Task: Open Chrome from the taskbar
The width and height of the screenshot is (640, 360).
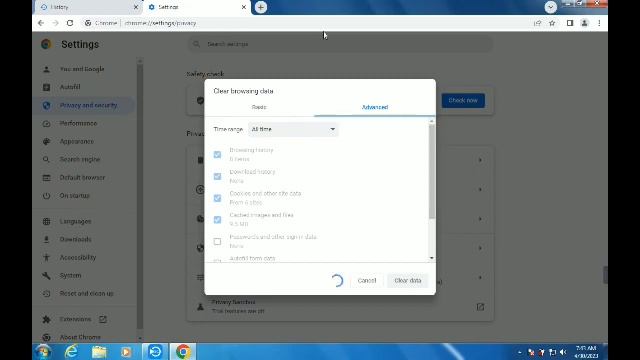Action: click(x=183, y=351)
